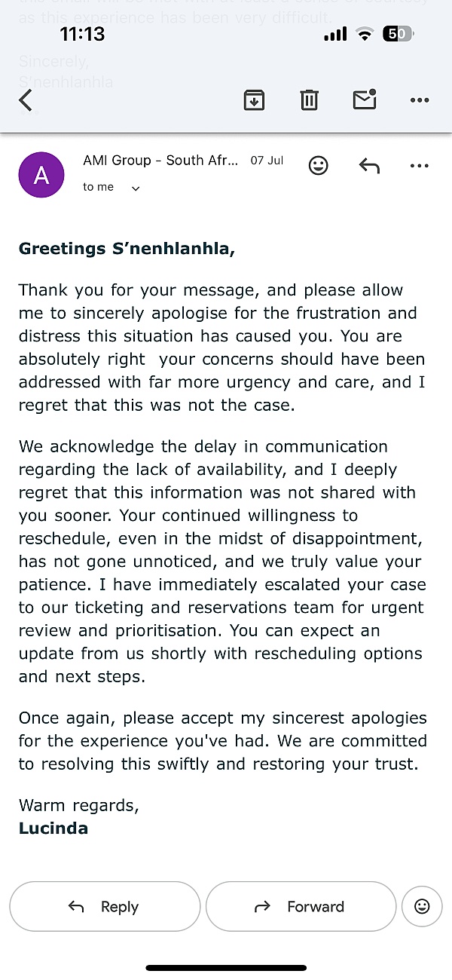Tap the "07 Jul" date label
Image resolution: width=452 pixels, height=980 pixels.
[267, 161]
